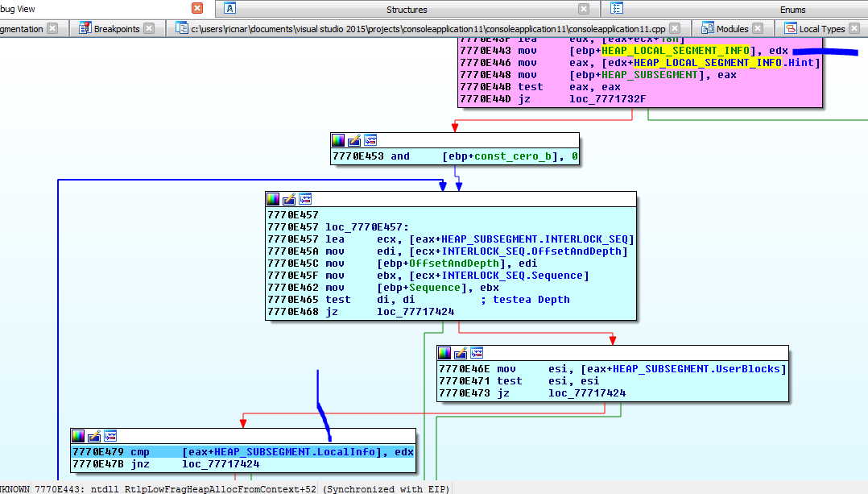This screenshot has height=494, width=868.
Task: Open node color picker on the 7770E453 'and' block
Action: pos(339,140)
